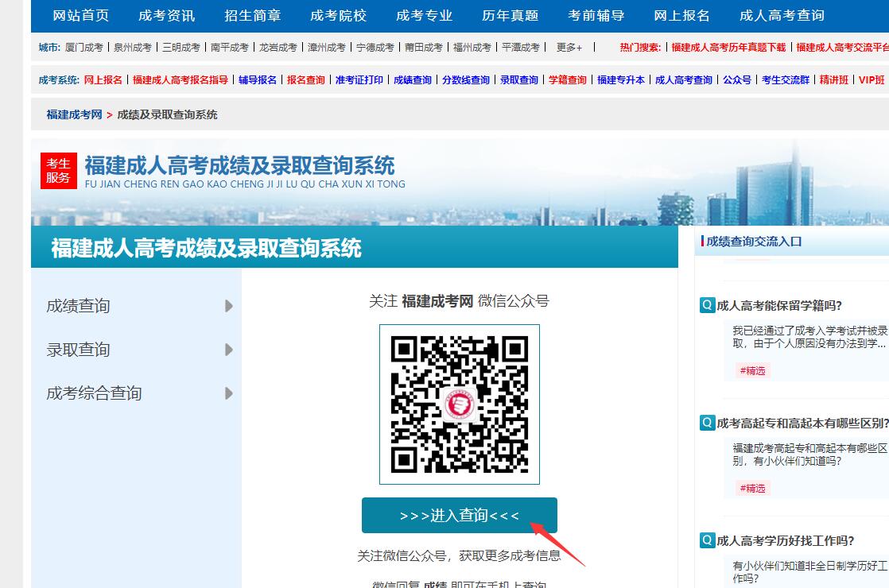
Task: Open the VIP班 link
Action: 872,80
